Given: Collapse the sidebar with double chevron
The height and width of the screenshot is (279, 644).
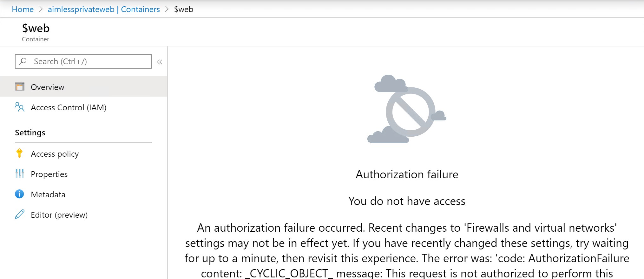Looking at the screenshot, I should click(x=160, y=62).
